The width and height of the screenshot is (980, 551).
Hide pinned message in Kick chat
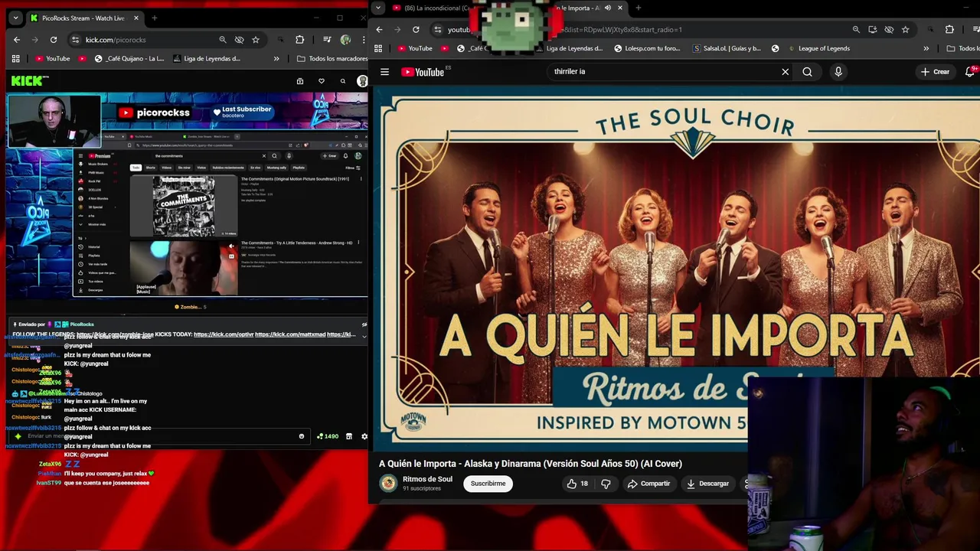coord(364,324)
